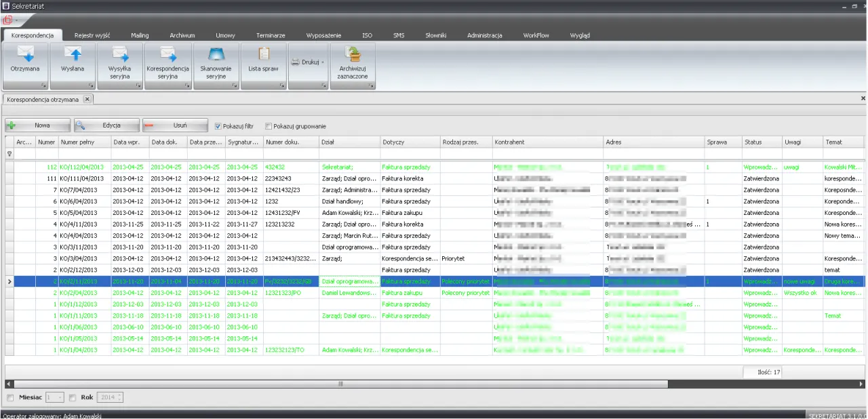The height and width of the screenshot is (419, 868).
Task: Open the Administracja ribbon tab
Action: coord(484,35)
